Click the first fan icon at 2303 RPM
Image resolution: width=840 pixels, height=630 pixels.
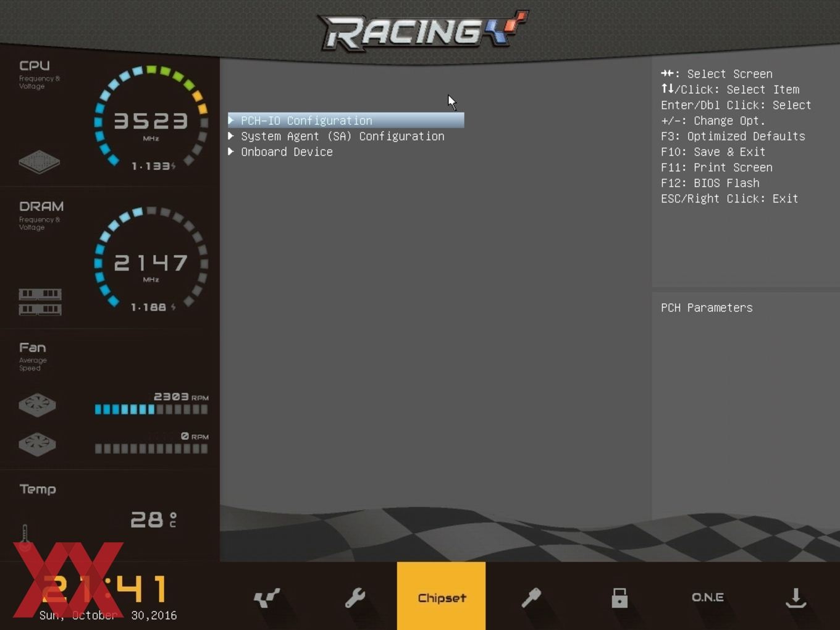(x=37, y=405)
